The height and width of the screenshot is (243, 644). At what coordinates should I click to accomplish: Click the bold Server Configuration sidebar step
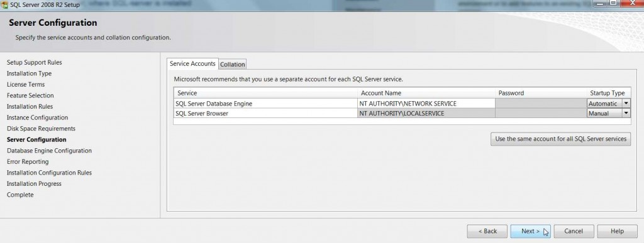point(36,140)
